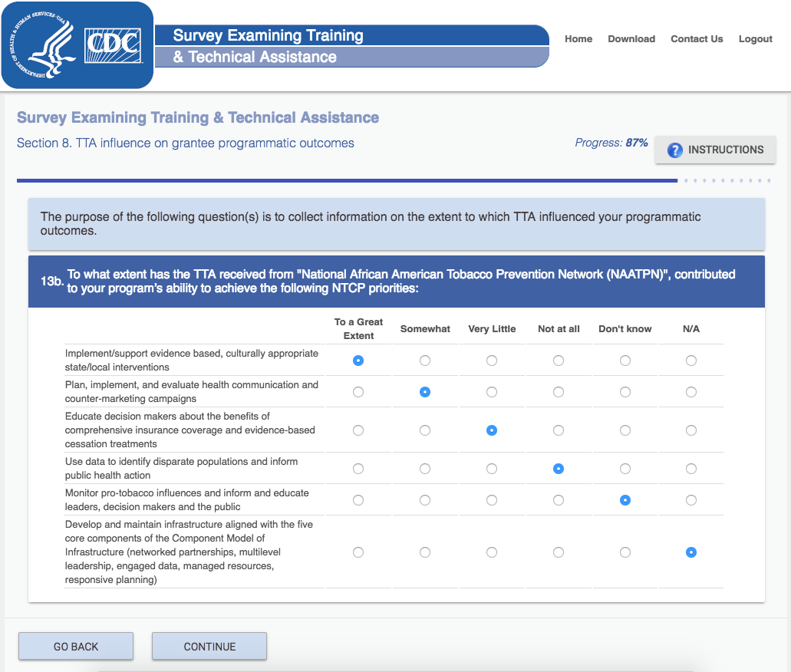Choose Don't know for Use data row

pos(625,469)
